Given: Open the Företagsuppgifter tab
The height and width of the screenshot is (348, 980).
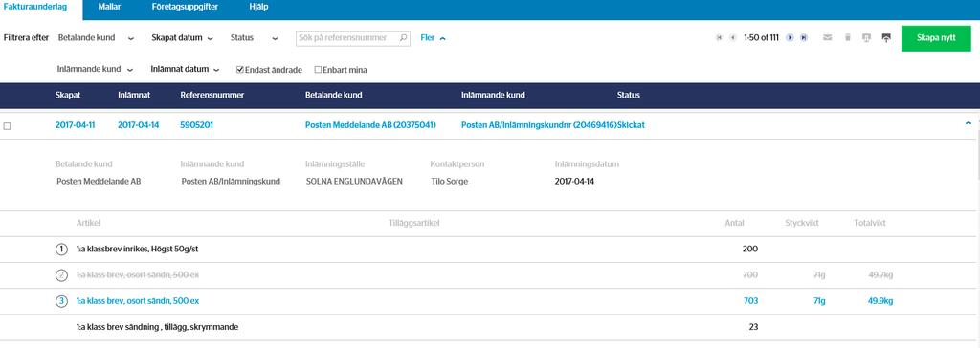Looking at the screenshot, I should click(x=185, y=7).
